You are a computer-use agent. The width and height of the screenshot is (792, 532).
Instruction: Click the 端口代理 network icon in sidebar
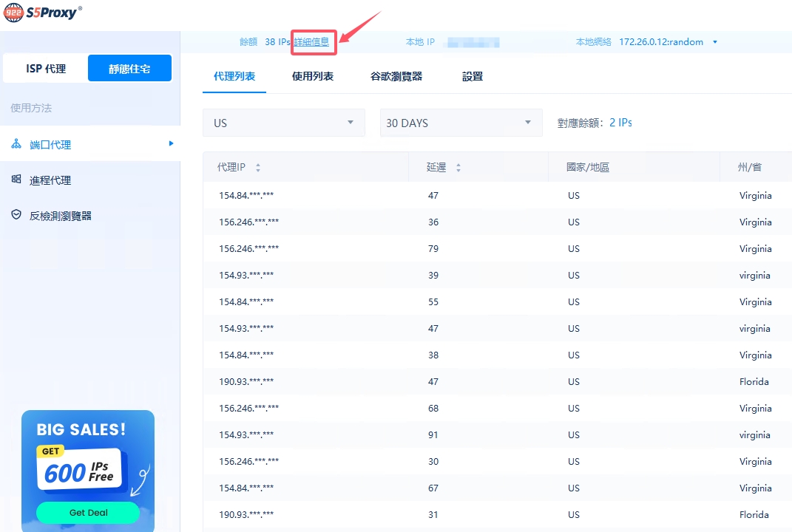(16, 144)
